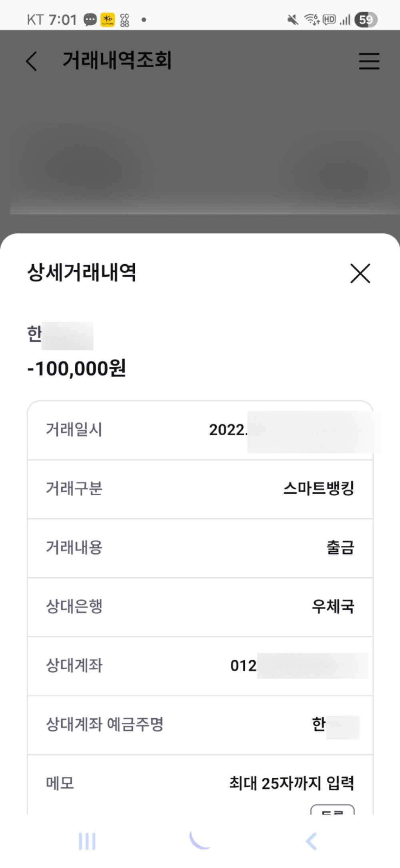Tap the 상대계좌 number starting 012

tap(299, 665)
